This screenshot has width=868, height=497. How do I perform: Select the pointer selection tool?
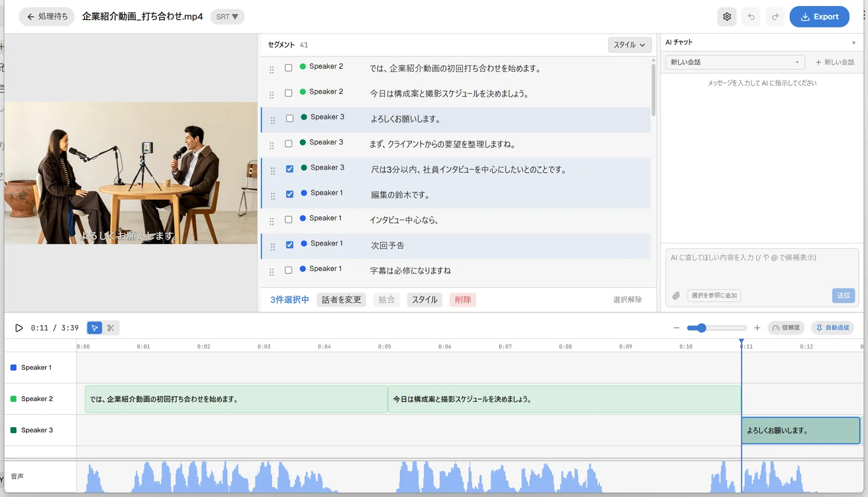94,328
